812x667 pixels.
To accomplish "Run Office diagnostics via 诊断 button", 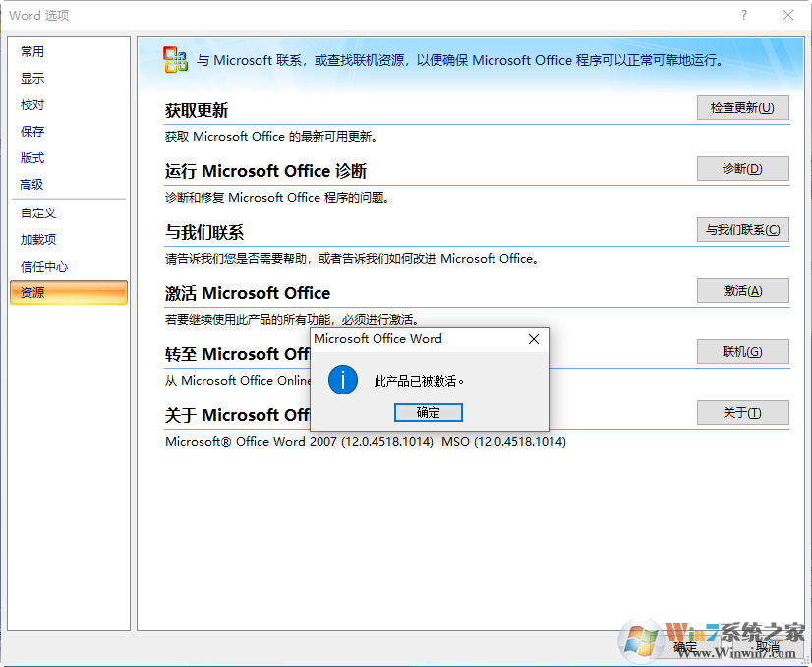I will click(x=742, y=168).
